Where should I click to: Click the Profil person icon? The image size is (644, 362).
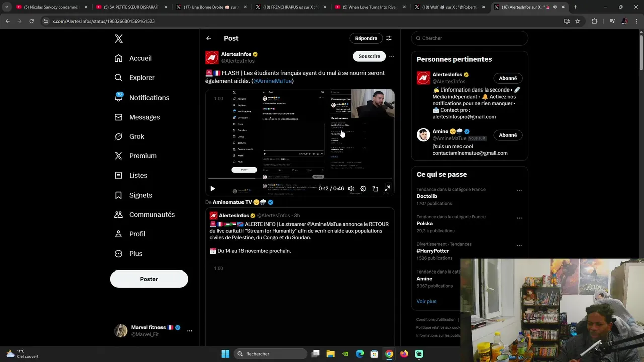(118, 234)
